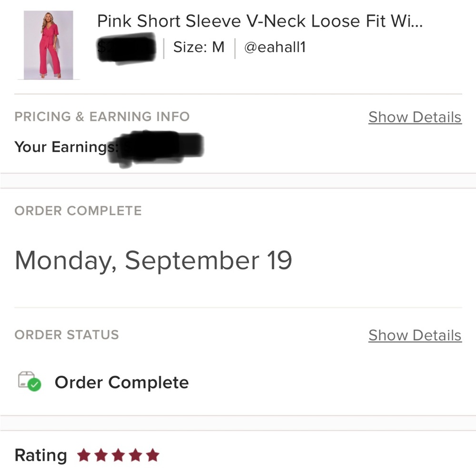Click the Order Complete section heading
Image resolution: width=476 pixels, height=476 pixels.
[79, 211]
